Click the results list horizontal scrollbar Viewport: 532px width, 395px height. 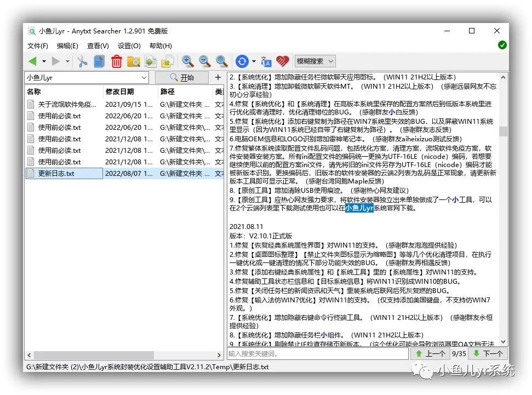point(124,355)
